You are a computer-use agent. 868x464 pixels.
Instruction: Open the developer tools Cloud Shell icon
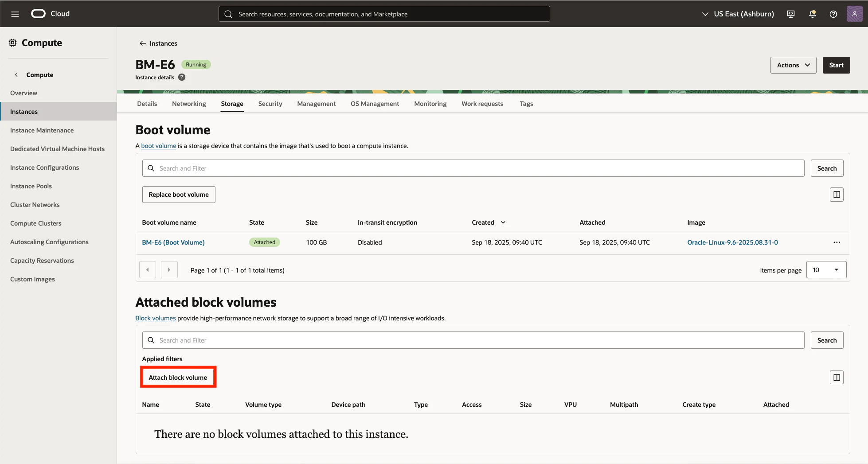tap(791, 14)
